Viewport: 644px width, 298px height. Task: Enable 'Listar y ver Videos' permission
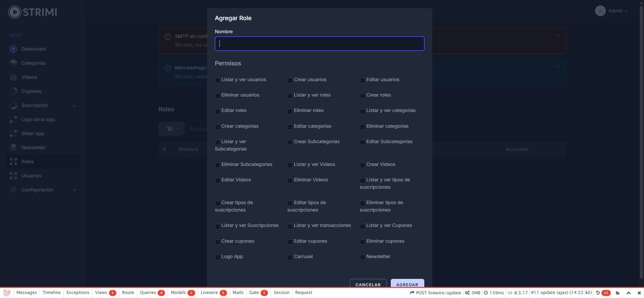pos(290,165)
